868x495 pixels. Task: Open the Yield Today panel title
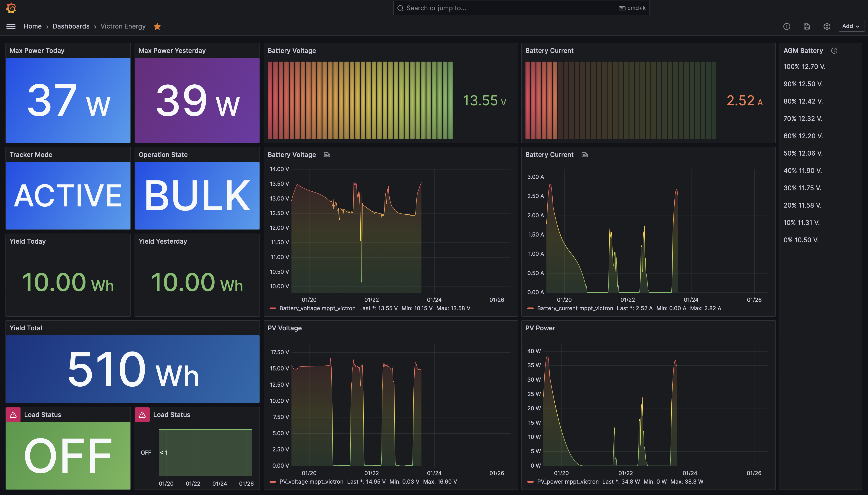(28, 241)
